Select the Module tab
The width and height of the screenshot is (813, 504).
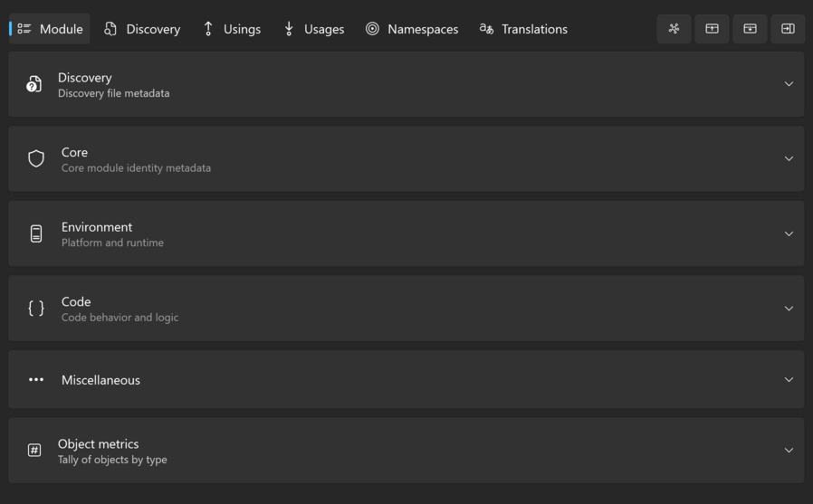(50, 29)
